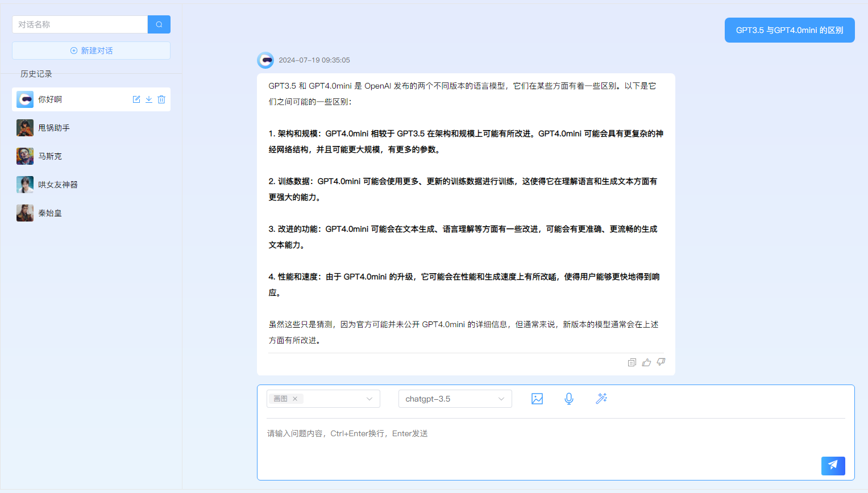Screen dimensions: 868x493
Task: Remove the 画图 tag from the selector
Action: (295, 399)
